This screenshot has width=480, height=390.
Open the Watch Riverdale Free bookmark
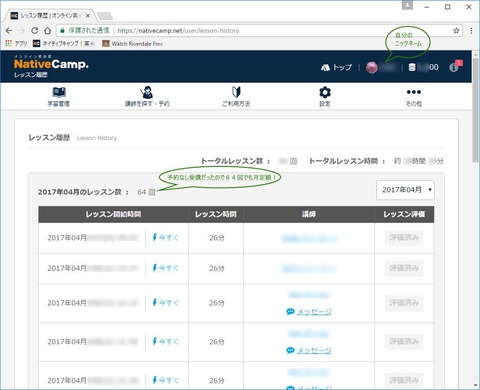(x=133, y=43)
